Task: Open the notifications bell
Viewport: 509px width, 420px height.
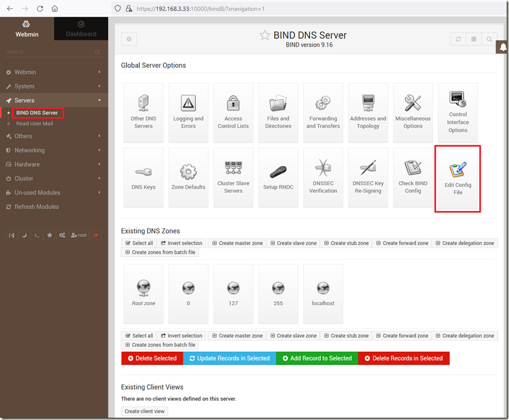Action: (503, 47)
